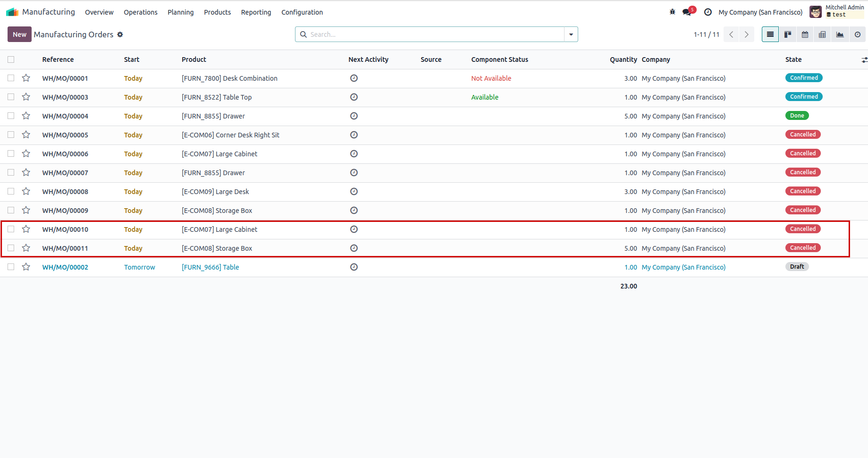Open optional columns settings dropdown
This screenshot has width=868, height=458.
864,60
